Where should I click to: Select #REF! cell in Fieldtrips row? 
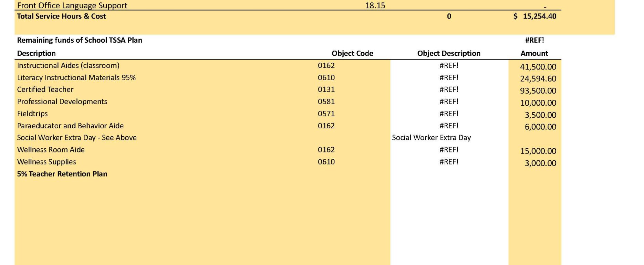(x=449, y=114)
